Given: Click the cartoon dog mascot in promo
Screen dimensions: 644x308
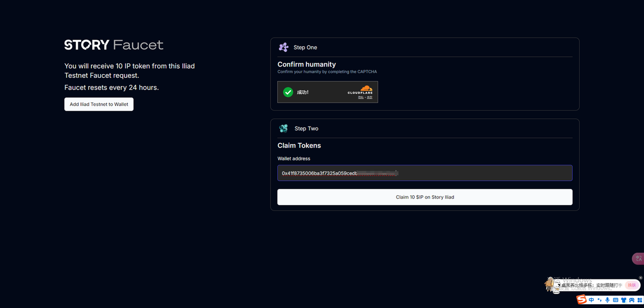Looking at the screenshot, I should click(552, 285).
